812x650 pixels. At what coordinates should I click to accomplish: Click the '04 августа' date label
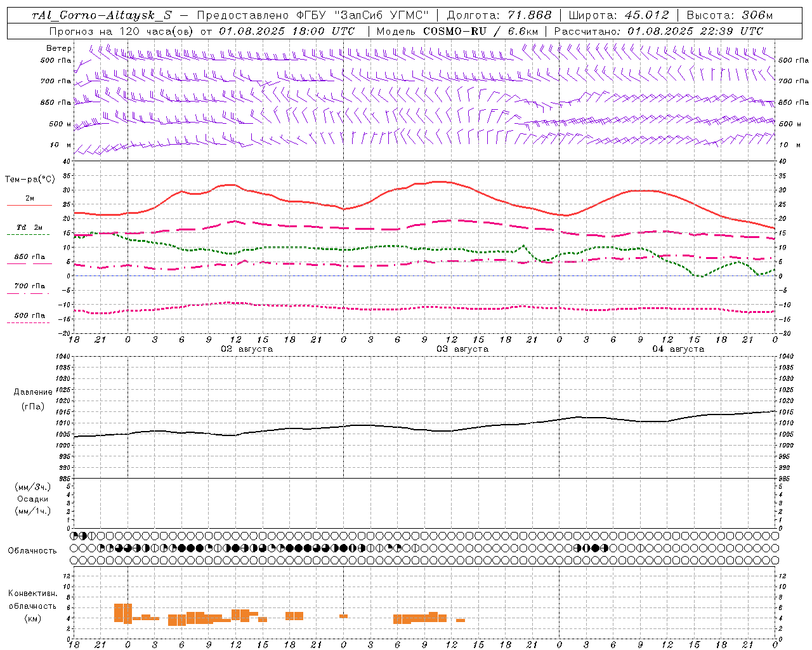coord(678,349)
